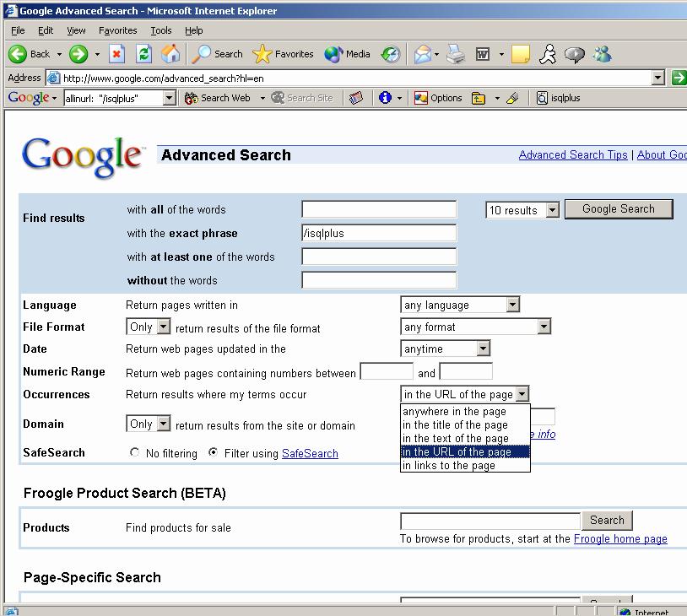Open the address bar history dropdown
The image size is (687, 616).
point(658,78)
